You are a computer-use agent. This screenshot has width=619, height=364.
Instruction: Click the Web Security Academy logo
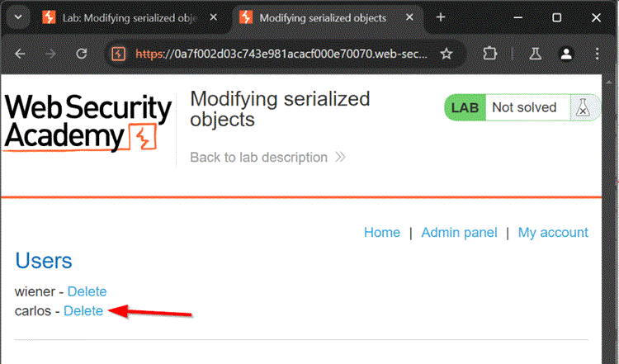(x=88, y=121)
